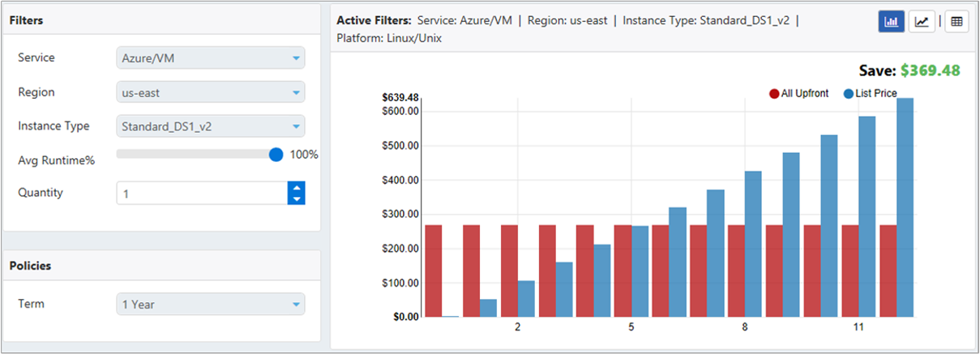
Task: Click the $500.00 y-axis label
Action: coord(400,146)
